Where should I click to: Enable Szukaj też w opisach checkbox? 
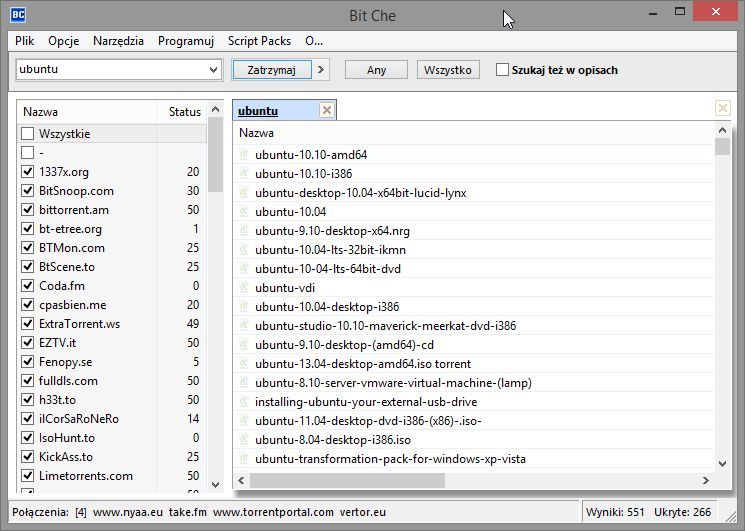(502, 70)
